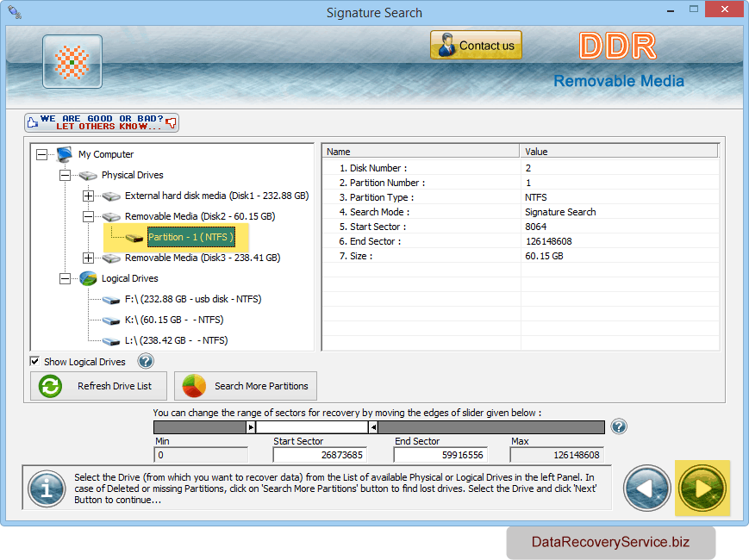Collapse Removable Media Disk2 node
749x560 pixels.
tap(89, 217)
